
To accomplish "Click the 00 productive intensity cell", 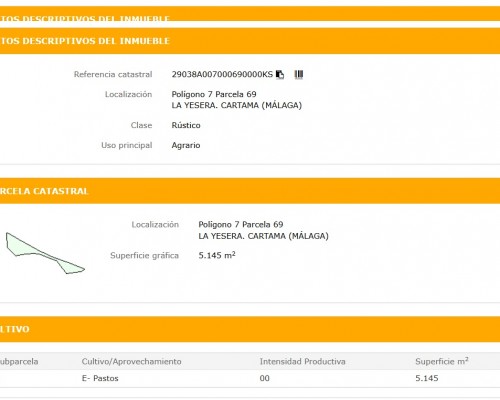I will (265, 378).
